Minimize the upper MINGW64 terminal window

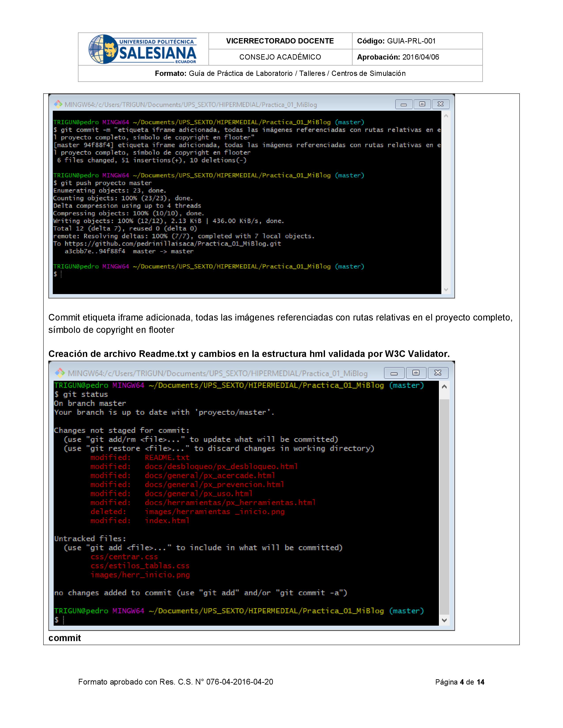pyautogui.click(x=404, y=104)
